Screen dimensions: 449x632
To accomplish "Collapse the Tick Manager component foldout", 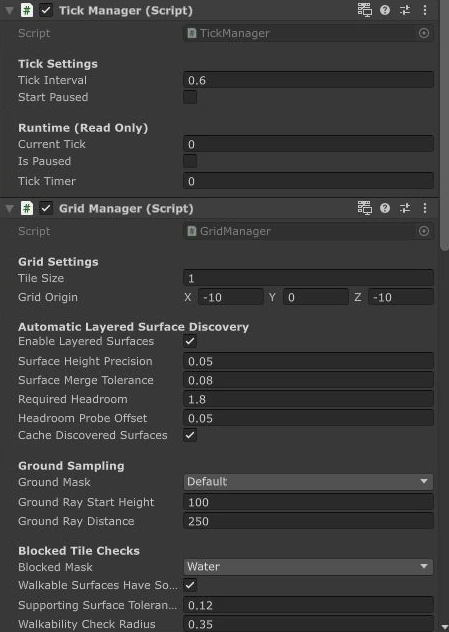I will click(x=9, y=10).
